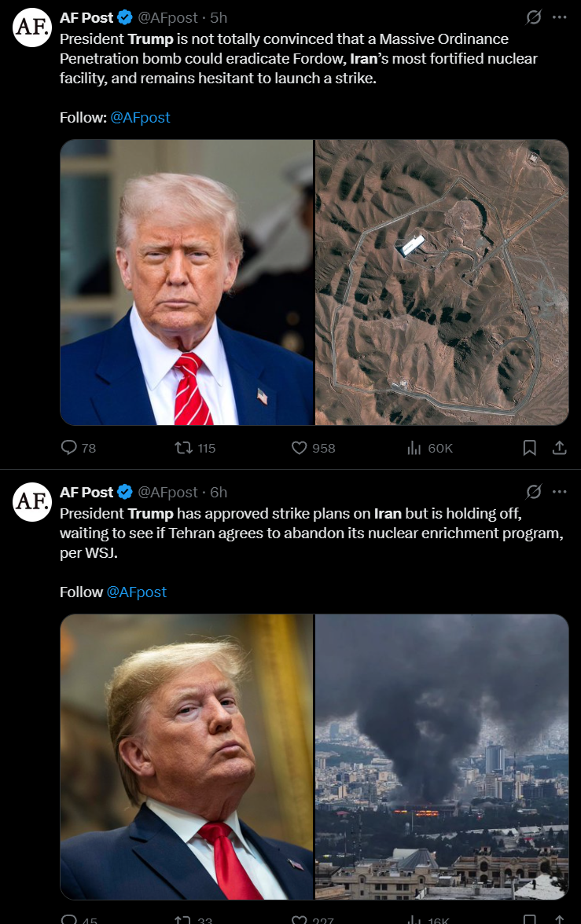581x924 pixels.
Task: Open the @AFpost handle on the 5h post
Action: coord(167,17)
